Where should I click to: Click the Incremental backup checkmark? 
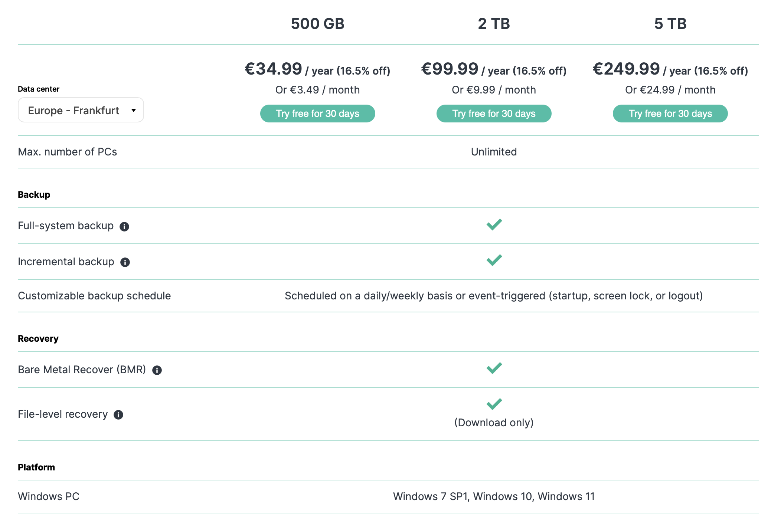(x=494, y=260)
